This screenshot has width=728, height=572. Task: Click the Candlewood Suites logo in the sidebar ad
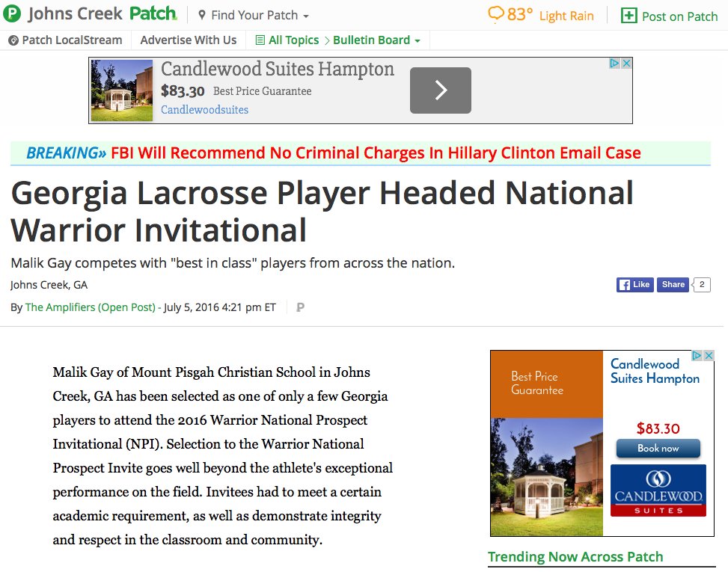658,490
